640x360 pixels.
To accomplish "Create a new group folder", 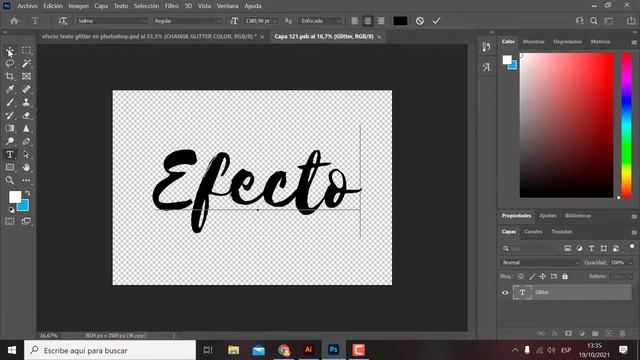I will pos(595,333).
